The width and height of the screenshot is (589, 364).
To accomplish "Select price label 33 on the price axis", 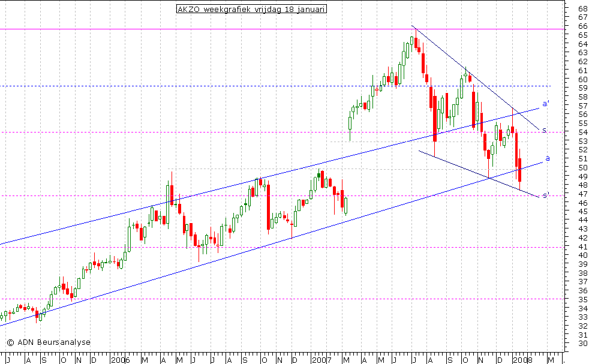I will [x=583, y=317].
